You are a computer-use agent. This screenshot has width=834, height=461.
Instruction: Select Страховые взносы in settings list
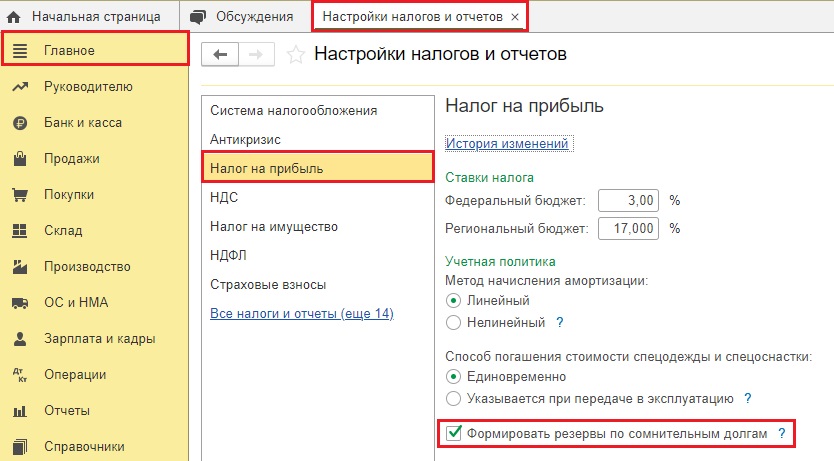click(x=318, y=284)
